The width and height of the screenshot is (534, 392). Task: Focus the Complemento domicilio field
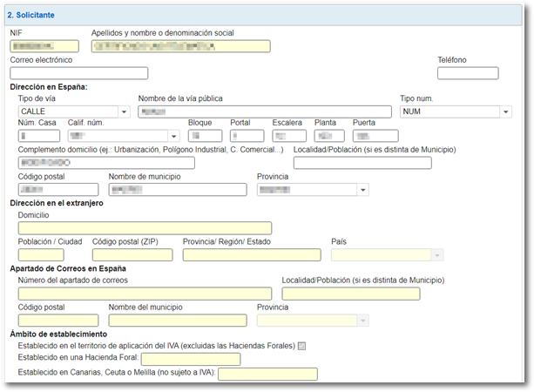[106, 163]
